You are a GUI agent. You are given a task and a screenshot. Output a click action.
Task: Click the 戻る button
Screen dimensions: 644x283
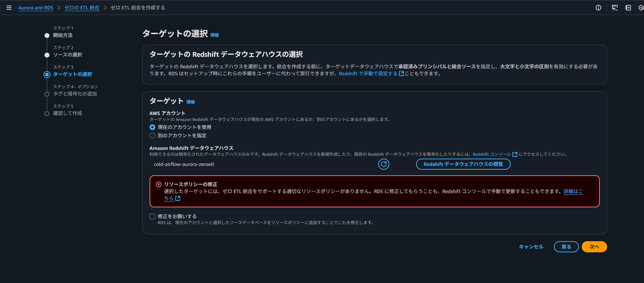566,247
